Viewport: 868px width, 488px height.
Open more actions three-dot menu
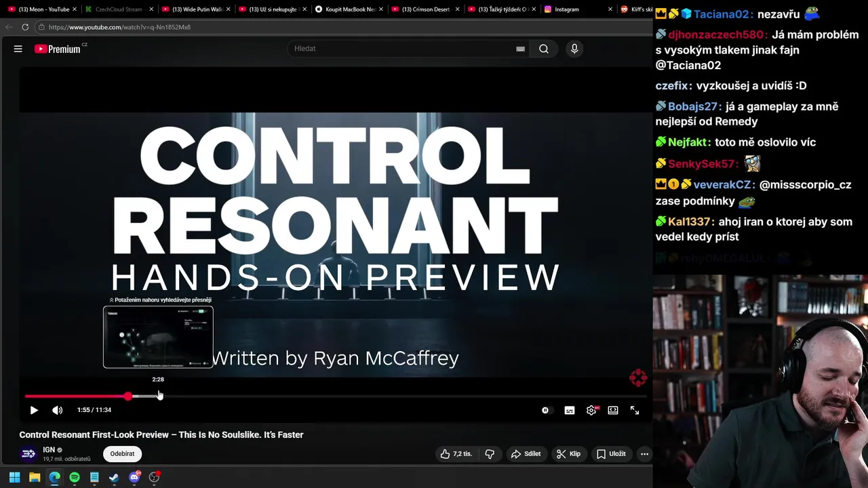(644, 454)
